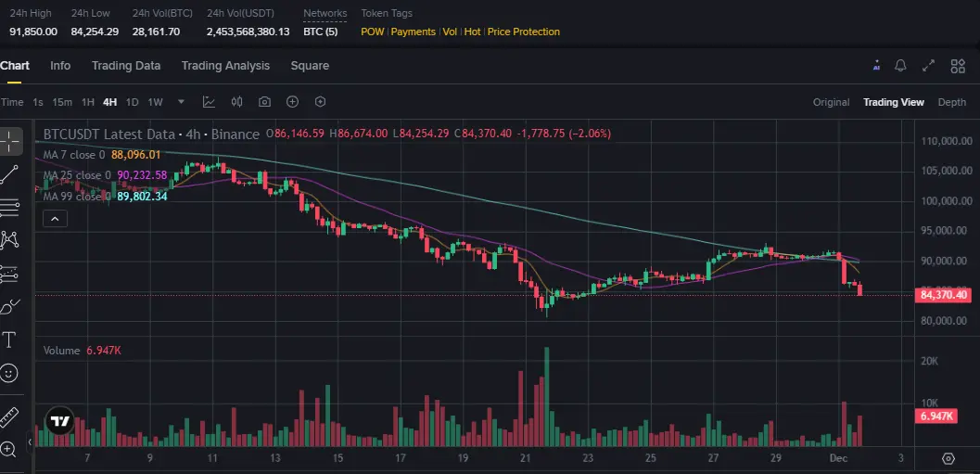Image resolution: width=980 pixels, height=474 pixels.
Task: Click the TradingView logo badge
Action: pyautogui.click(x=60, y=421)
